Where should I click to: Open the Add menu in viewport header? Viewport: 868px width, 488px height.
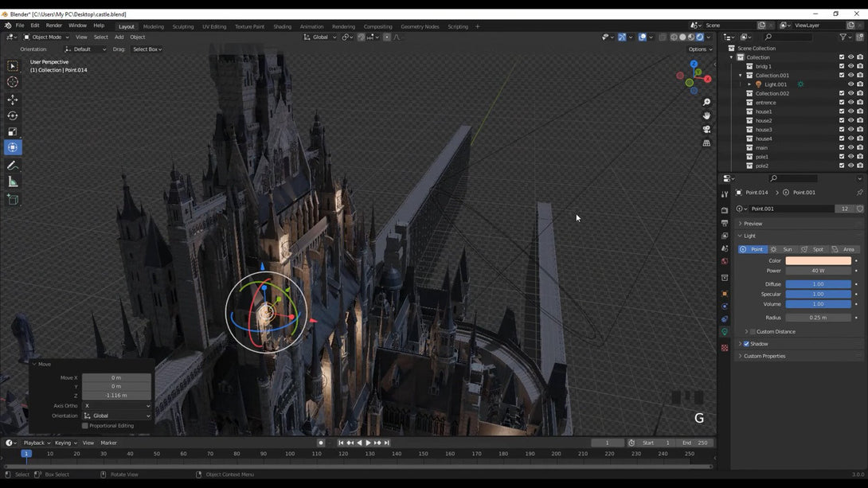119,37
